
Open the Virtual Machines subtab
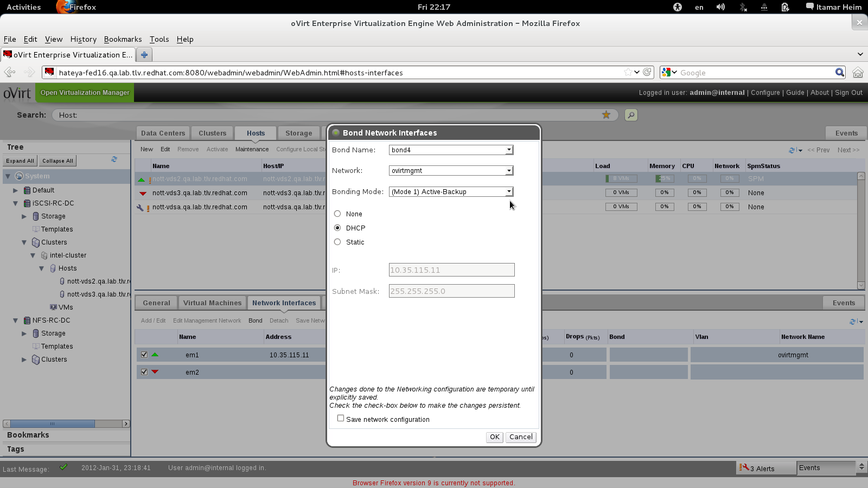click(x=212, y=303)
